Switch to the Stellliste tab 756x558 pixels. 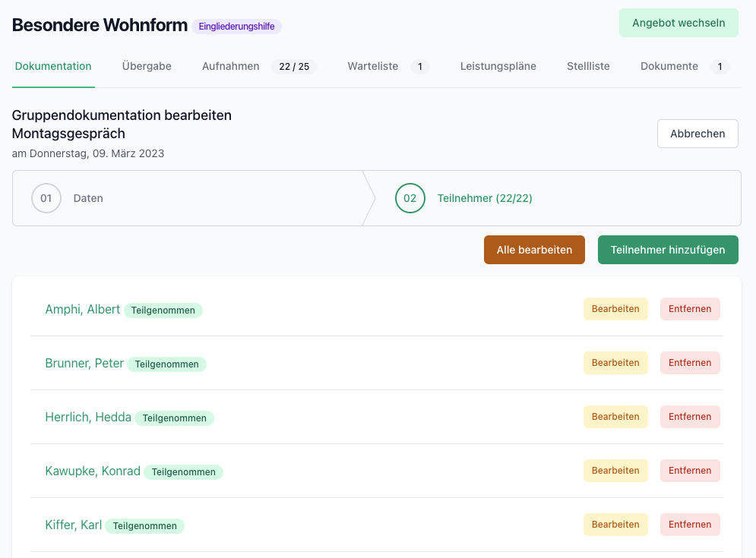[588, 67]
